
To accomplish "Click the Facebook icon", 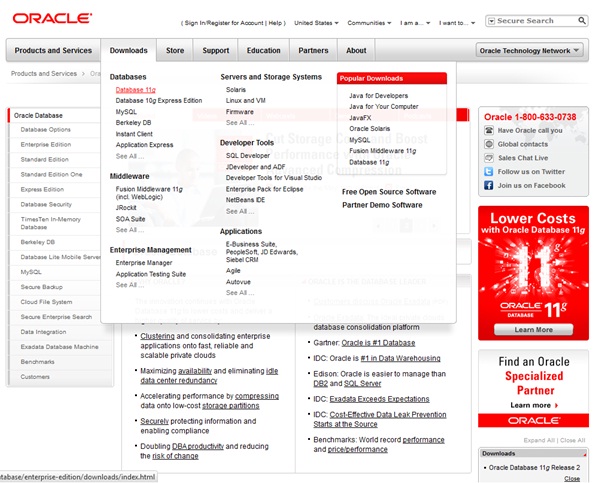I will tap(489, 185).
